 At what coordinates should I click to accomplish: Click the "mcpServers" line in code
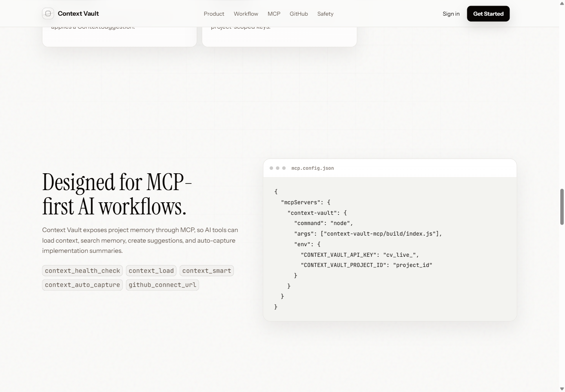(x=306, y=202)
